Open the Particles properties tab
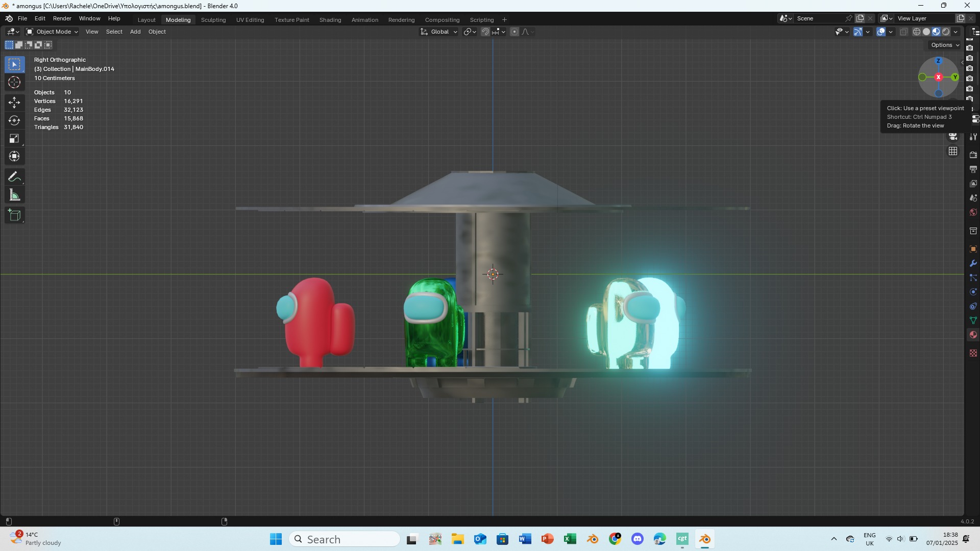 click(973, 278)
